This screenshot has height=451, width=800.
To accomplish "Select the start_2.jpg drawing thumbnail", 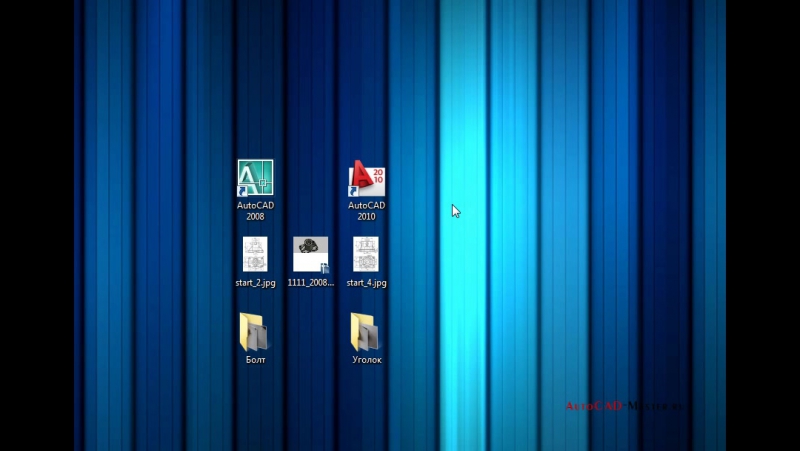I will tap(255, 254).
